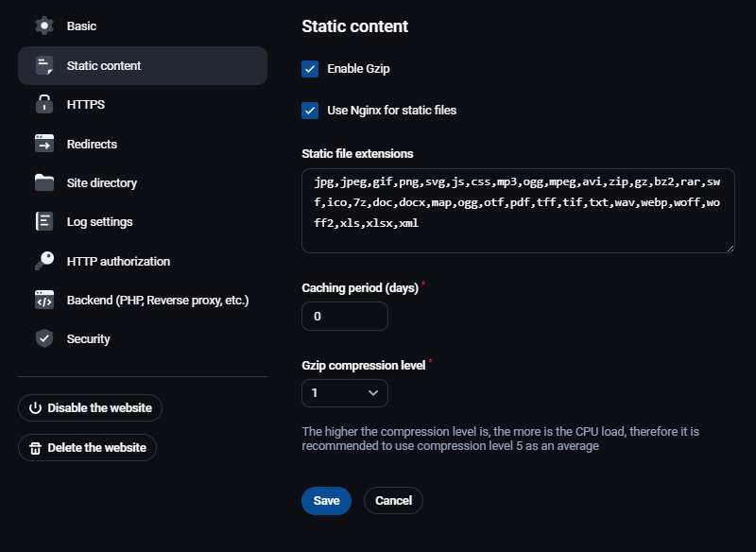The height and width of the screenshot is (552, 756).
Task: Click the HTTPS padlock icon
Action: coord(44,104)
